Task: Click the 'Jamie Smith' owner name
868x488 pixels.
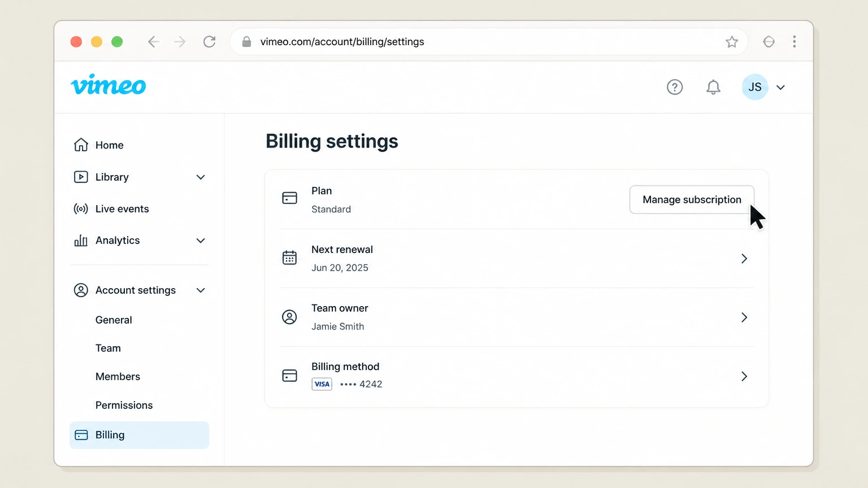Action: click(x=337, y=326)
